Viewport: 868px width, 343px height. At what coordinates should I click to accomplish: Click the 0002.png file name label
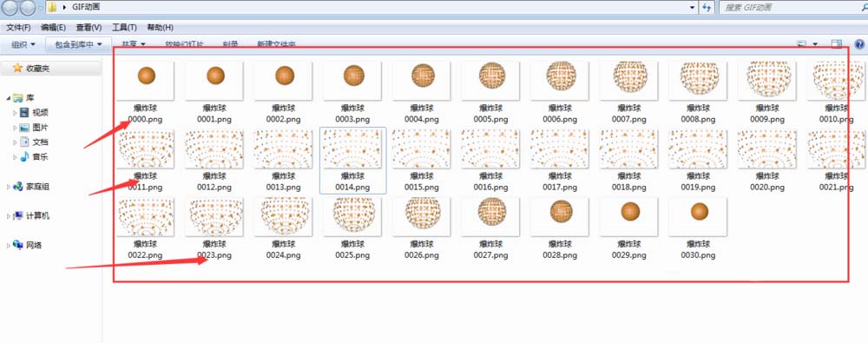pyautogui.click(x=284, y=119)
